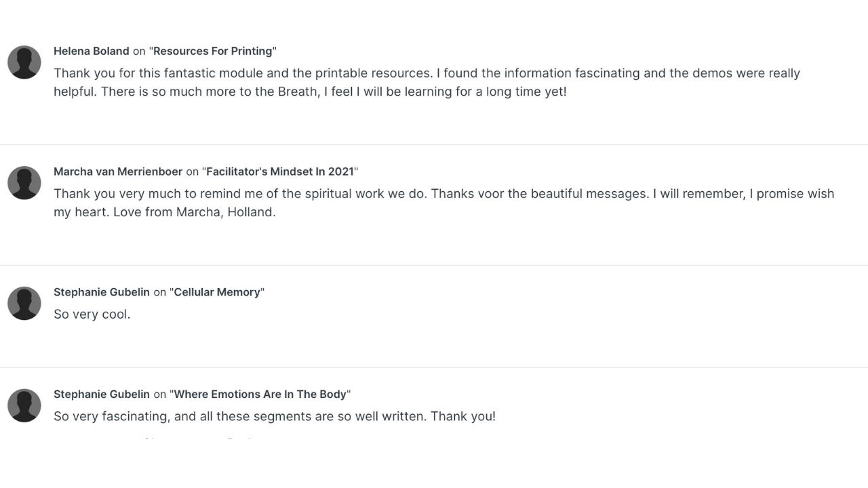Open Marcha van Merrienboer's name link
The width and height of the screenshot is (868, 488).
[x=118, y=171]
